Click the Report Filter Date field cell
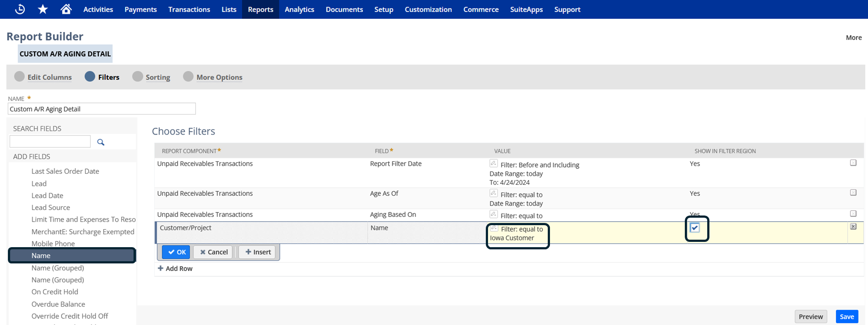The width and height of the screenshot is (868, 325). pyautogui.click(x=396, y=164)
